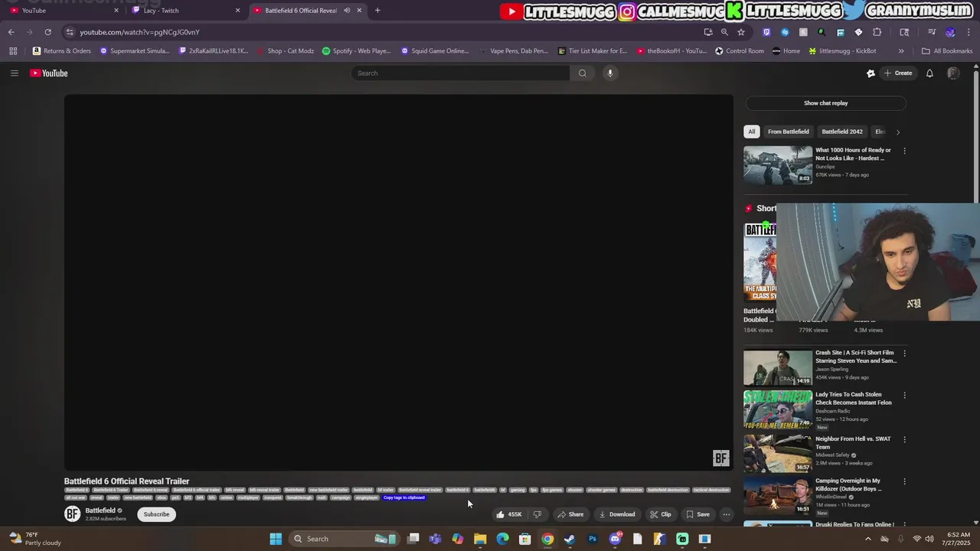Click Copy tags to clipboard
Screen dimensions: 980x551
(404, 497)
